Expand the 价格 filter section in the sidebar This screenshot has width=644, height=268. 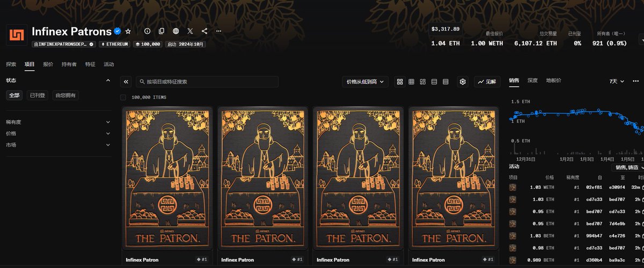tap(58, 133)
